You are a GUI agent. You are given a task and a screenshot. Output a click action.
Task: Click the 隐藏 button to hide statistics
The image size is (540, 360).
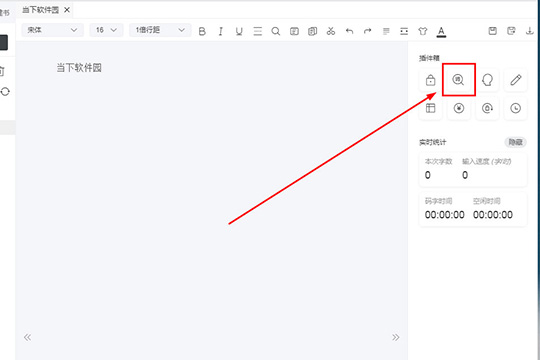point(516,142)
